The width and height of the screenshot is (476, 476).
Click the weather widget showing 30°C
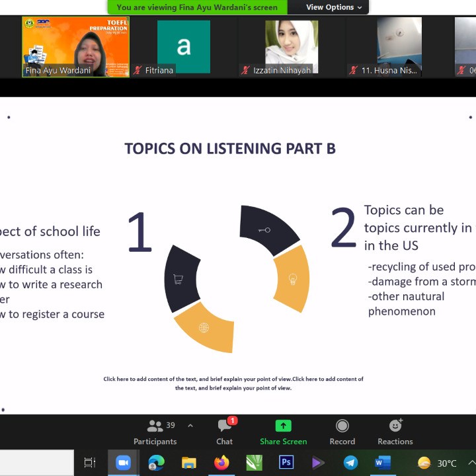click(438, 463)
